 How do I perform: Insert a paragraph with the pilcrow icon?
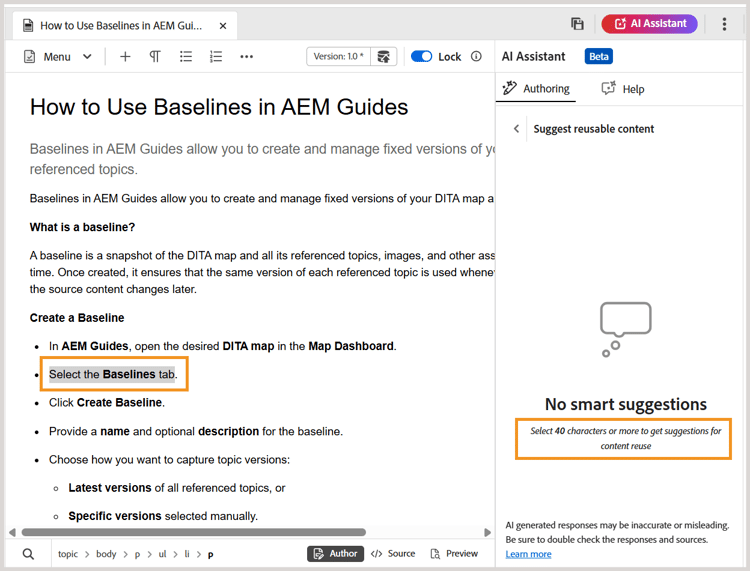click(x=154, y=56)
